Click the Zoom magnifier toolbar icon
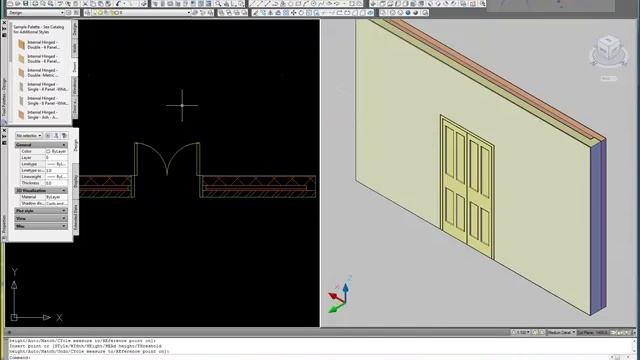 [218, 4]
